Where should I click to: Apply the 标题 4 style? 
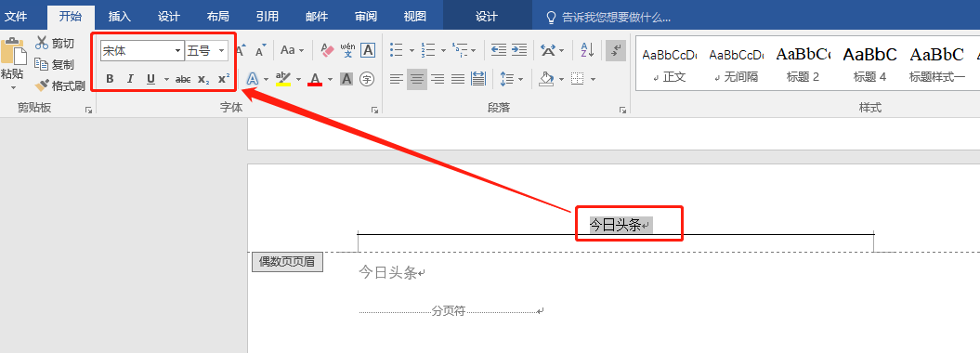870,65
